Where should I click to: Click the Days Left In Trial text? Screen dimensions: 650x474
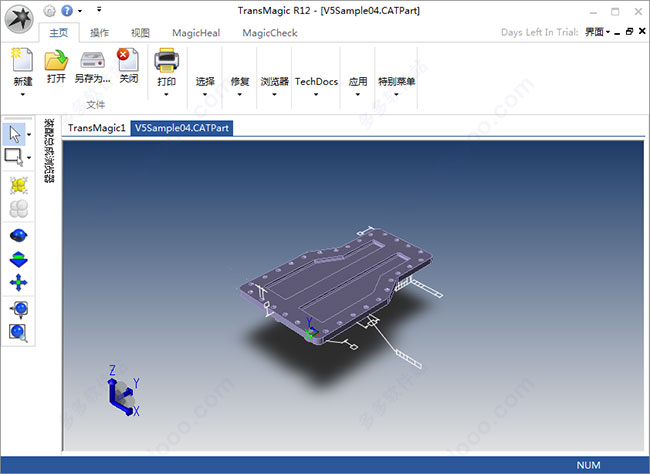[x=539, y=32]
